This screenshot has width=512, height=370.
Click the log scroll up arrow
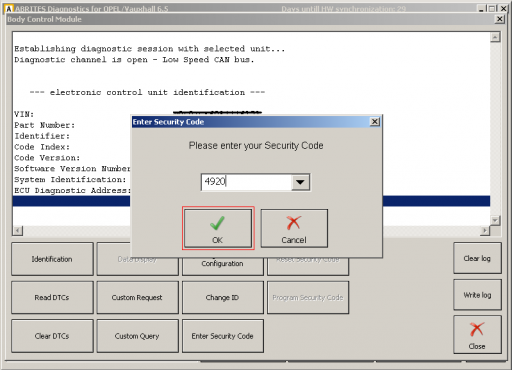click(x=495, y=37)
